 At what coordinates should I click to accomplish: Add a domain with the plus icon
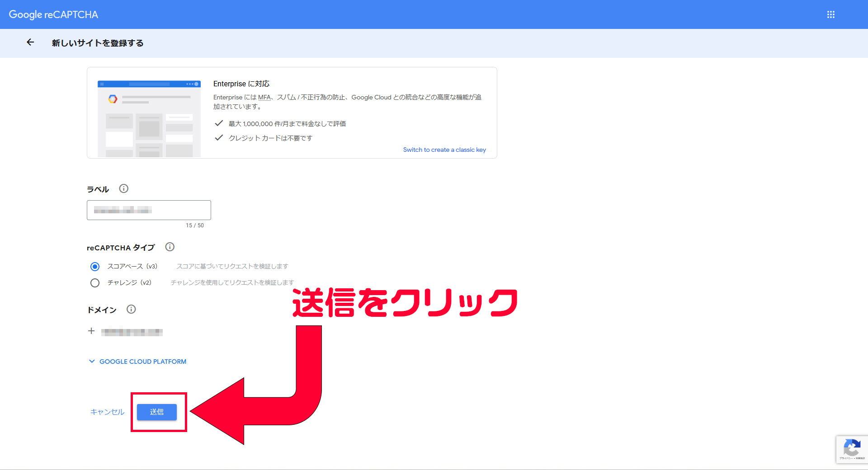91,331
